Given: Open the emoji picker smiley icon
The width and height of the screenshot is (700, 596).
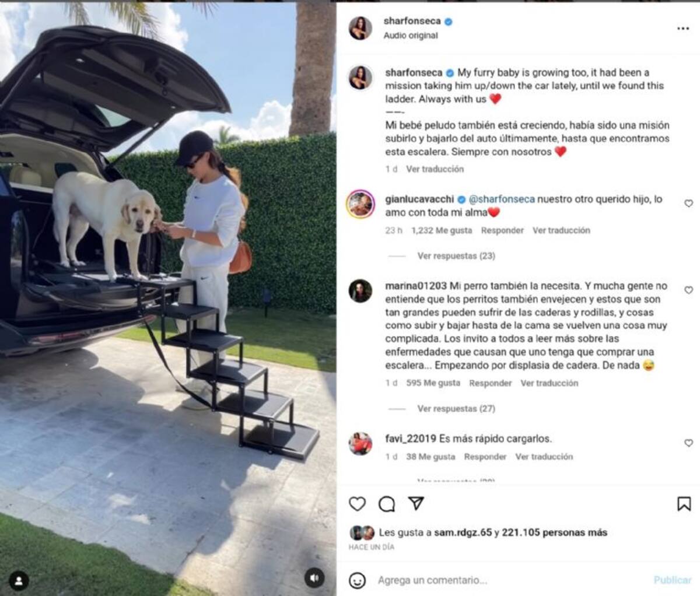Looking at the screenshot, I should tap(357, 580).
